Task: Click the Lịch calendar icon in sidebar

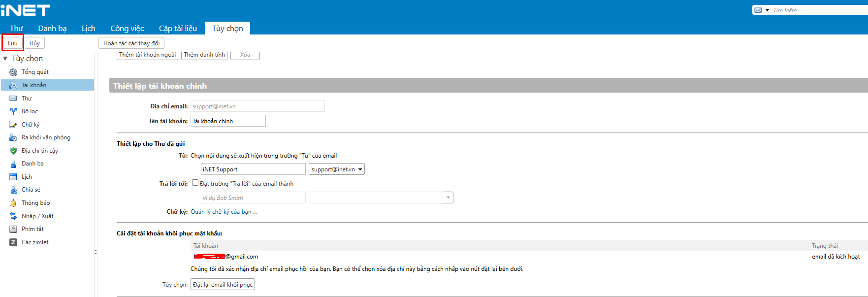Action: pyautogui.click(x=13, y=177)
